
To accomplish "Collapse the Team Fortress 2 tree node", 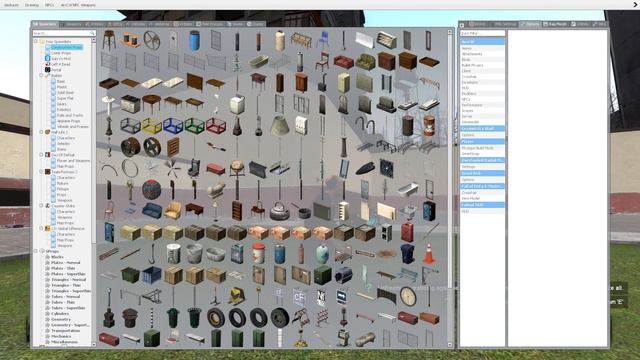I will tap(41, 172).
